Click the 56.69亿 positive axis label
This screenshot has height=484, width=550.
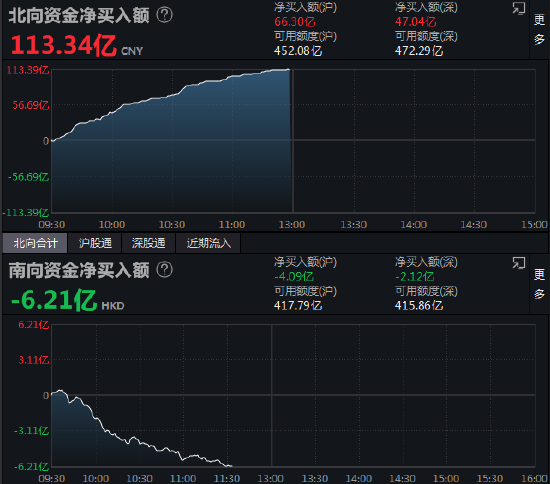coord(31,105)
